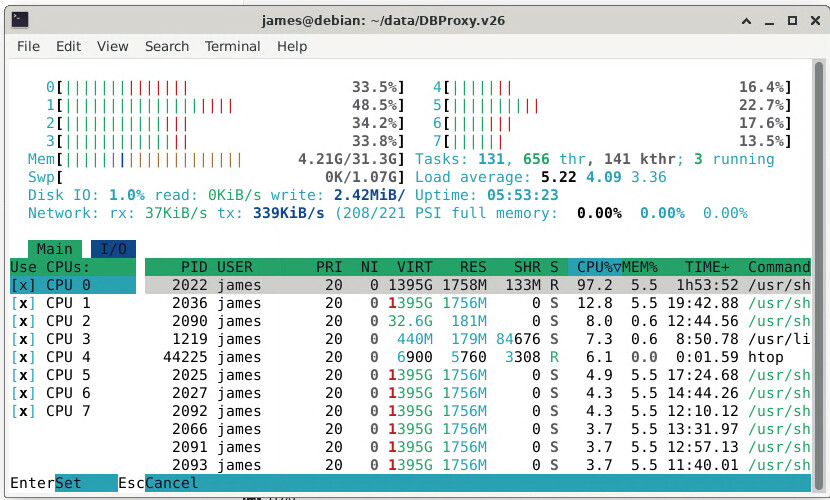Select the process row with PID 2025
This screenshot has width=830, height=500.
tap(477, 375)
